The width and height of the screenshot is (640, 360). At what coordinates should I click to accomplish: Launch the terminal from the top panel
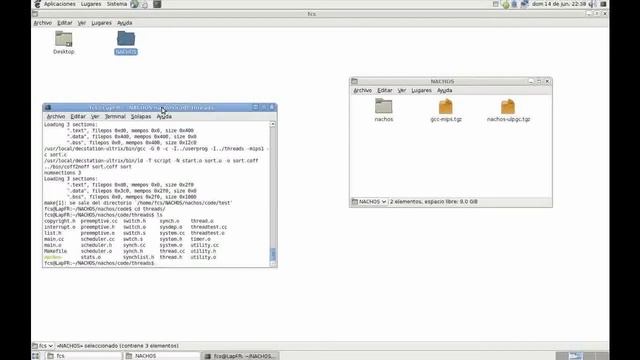157,4
